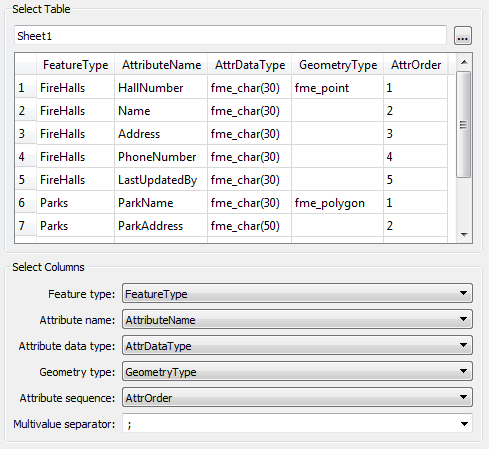Click fme_char(30) in the HallNumber row
Viewport: 489px width, 449px height.
coord(249,88)
